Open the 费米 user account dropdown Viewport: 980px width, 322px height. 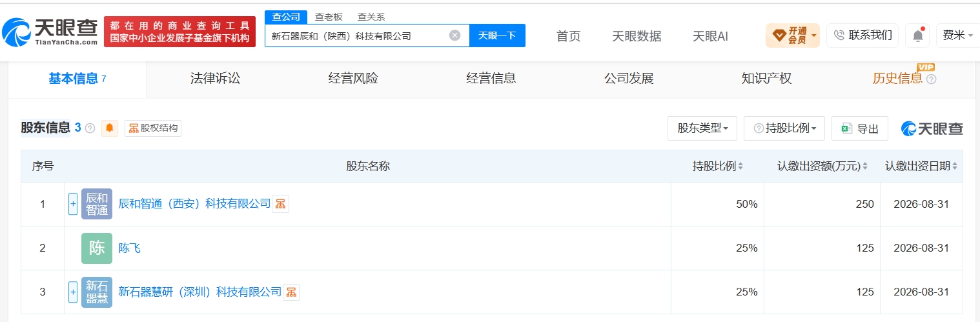pyautogui.click(x=957, y=35)
